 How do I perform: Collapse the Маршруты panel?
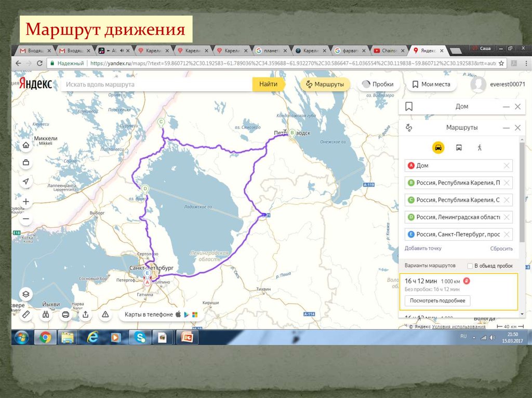point(506,128)
